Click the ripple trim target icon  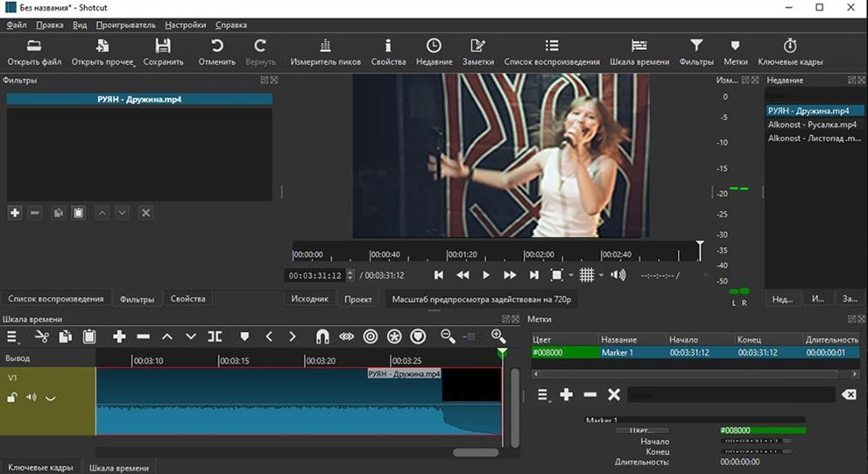370,336
